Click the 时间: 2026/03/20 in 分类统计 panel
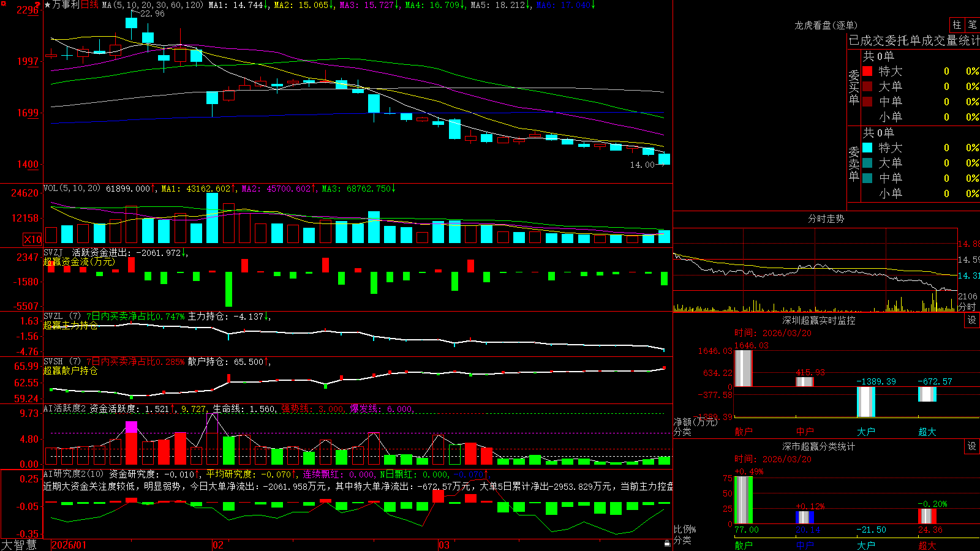 click(773, 459)
